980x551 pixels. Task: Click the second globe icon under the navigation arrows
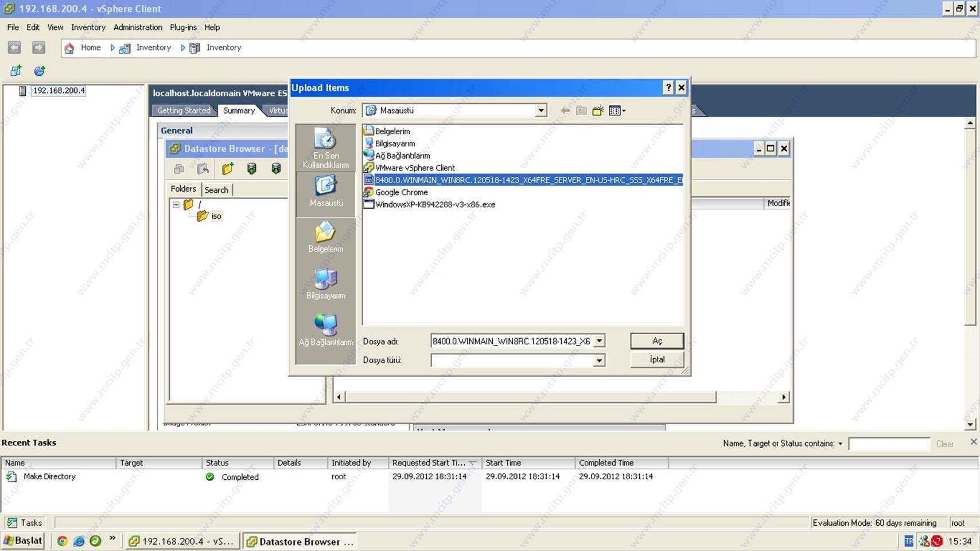[x=40, y=71]
